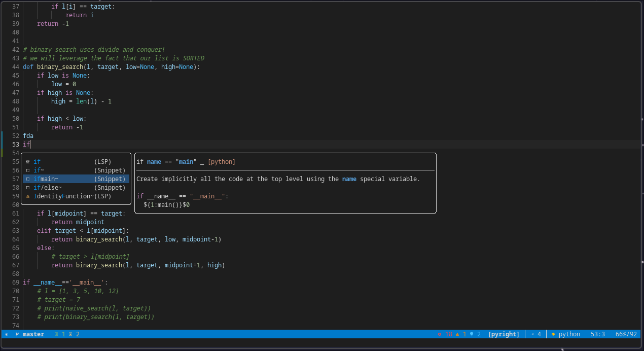Click the comment about list being SORTED
644x351 pixels.
coord(114,58)
